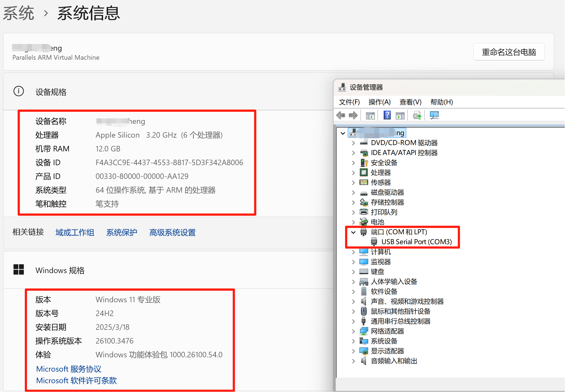Expand the 网络适配器 category

click(x=354, y=331)
